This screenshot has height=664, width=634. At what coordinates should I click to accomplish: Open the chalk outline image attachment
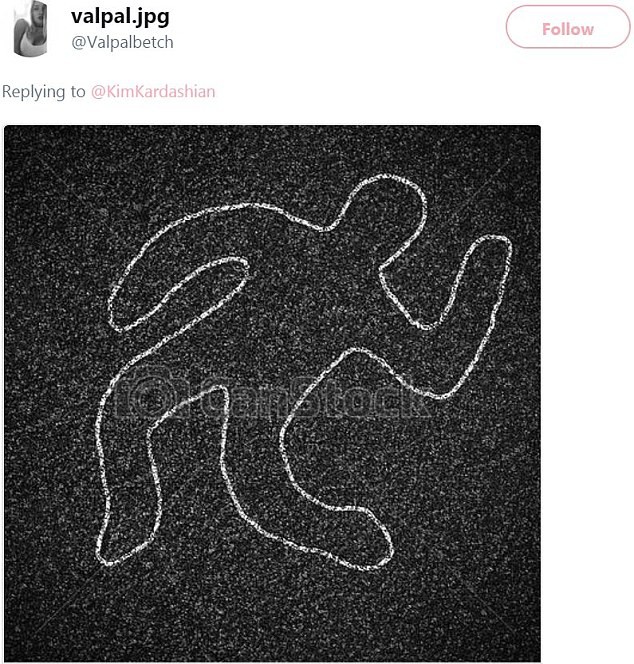pyautogui.click(x=272, y=393)
